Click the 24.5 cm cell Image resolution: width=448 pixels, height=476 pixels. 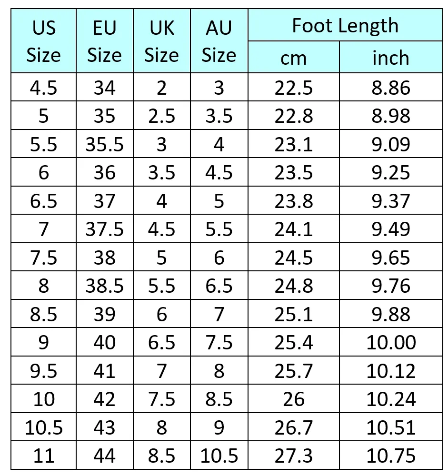pos(293,257)
